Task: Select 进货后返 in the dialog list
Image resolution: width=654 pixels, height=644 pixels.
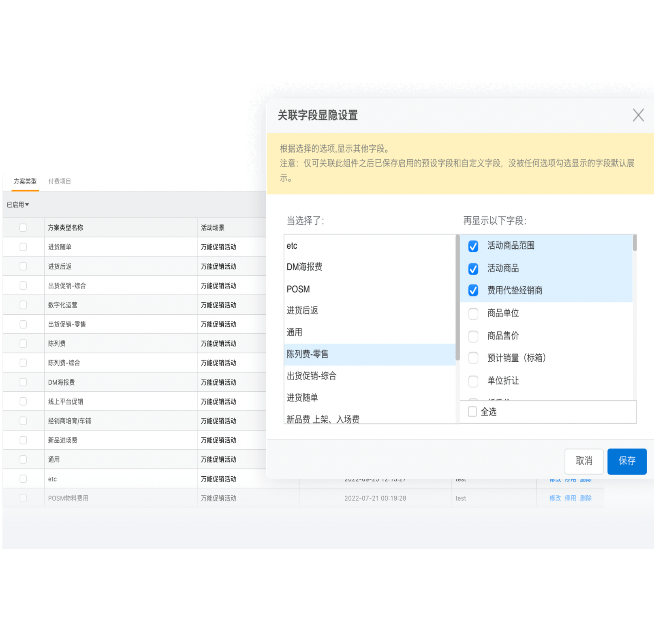Action: click(370, 311)
